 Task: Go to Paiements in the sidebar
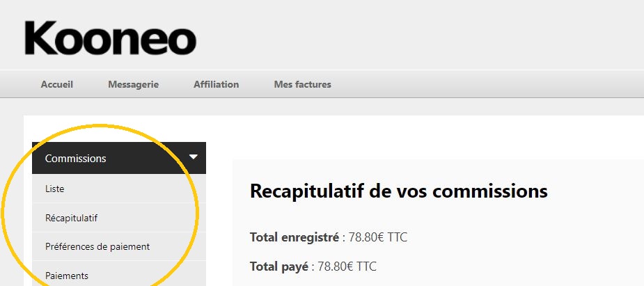(119, 274)
